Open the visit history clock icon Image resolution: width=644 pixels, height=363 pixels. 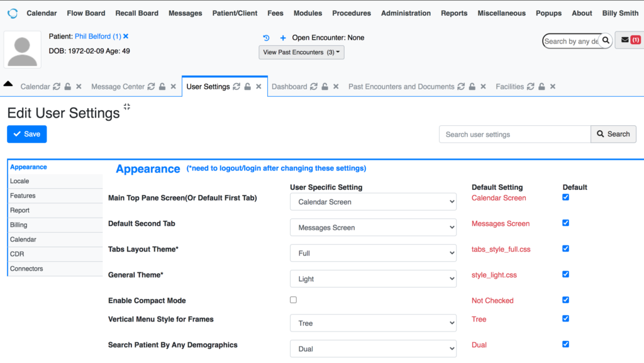(x=266, y=38)
